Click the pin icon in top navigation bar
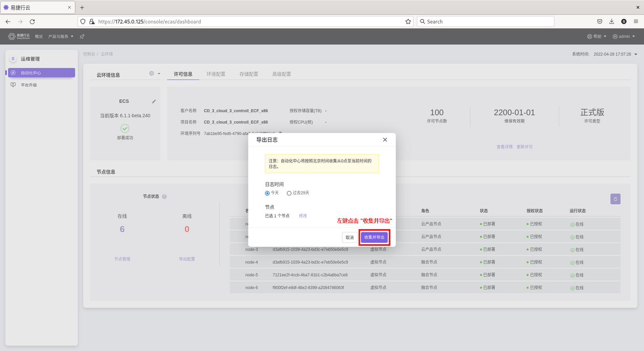The image size is (644, 351). 82,37
